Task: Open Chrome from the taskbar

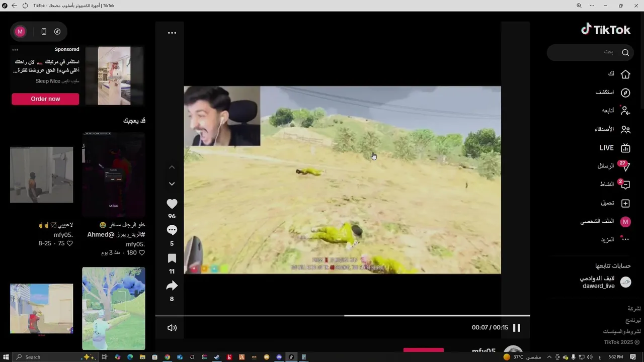Action: click(168, 357)
